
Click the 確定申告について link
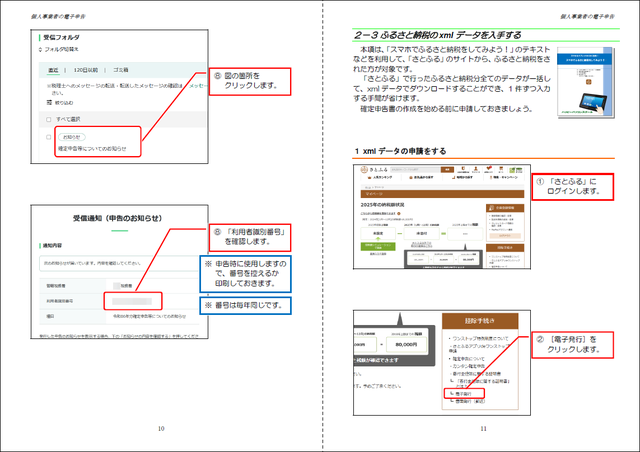tap(468, 358)
